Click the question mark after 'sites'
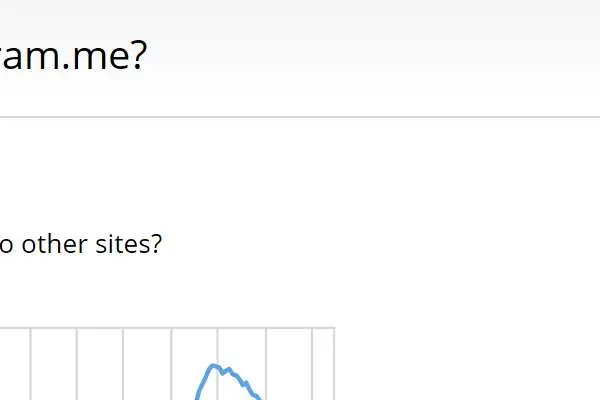This screenshot has height=400, width=600. [157, 244]
